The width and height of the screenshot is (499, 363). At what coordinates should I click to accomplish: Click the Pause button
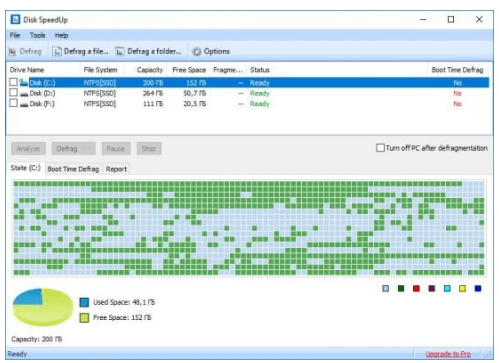116,149
